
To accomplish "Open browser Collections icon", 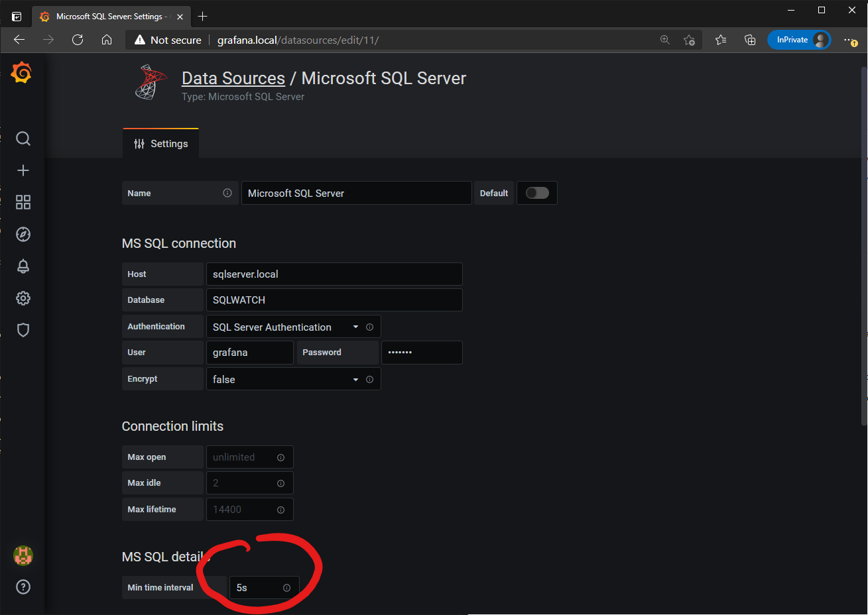I will [x=750, y=40].
